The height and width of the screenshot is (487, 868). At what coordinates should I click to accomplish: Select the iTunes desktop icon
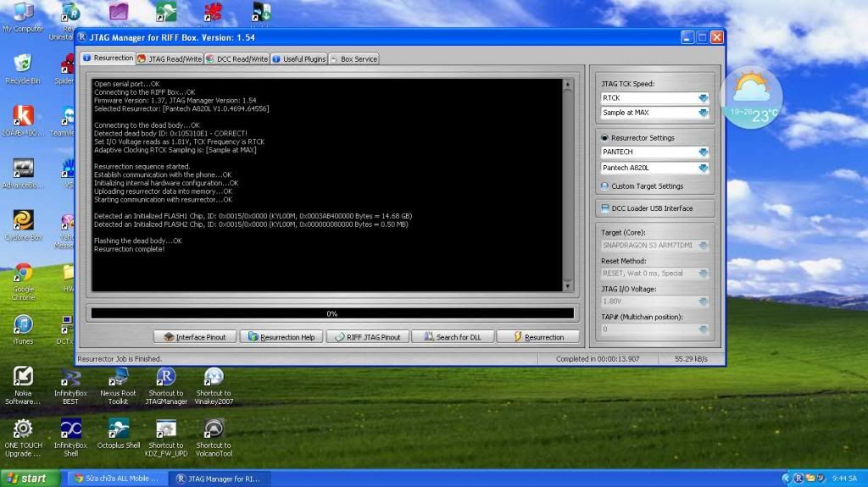(x=23, y=329)
